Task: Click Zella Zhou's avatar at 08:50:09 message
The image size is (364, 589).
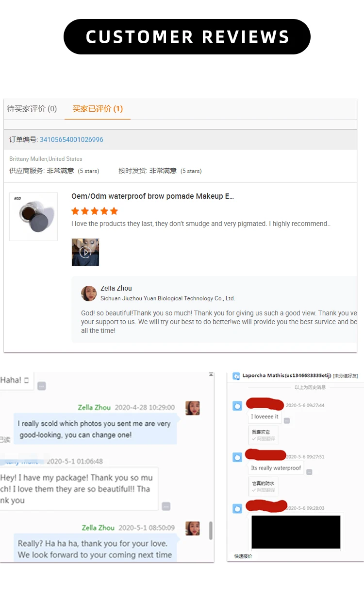Action: [x=193, y=528]
